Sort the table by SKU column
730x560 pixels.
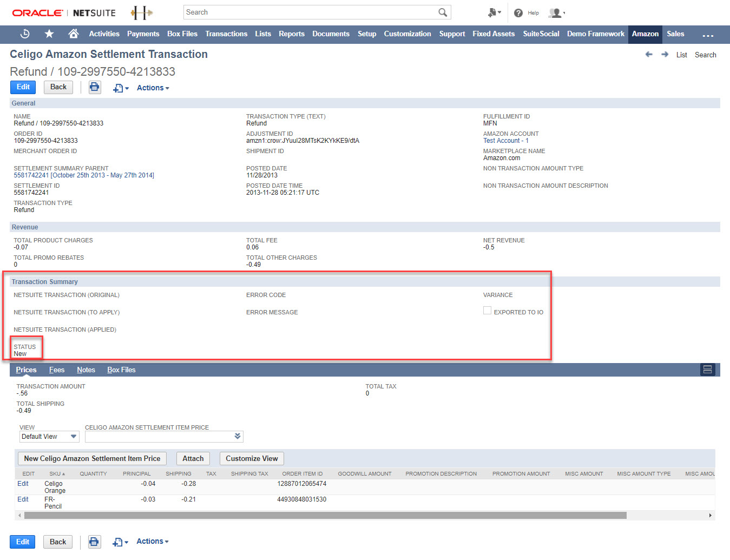57,474
